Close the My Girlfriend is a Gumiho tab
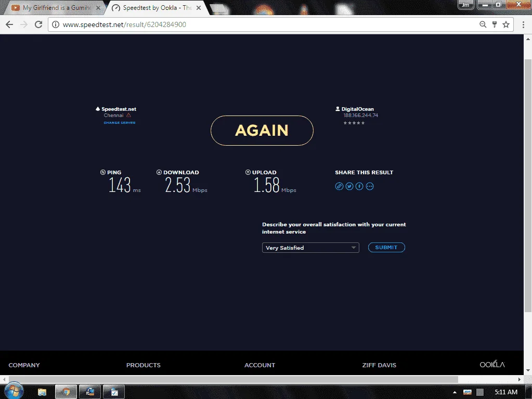Image resolution: width=532 pixels, height=399 pixels. click(98, 8)
